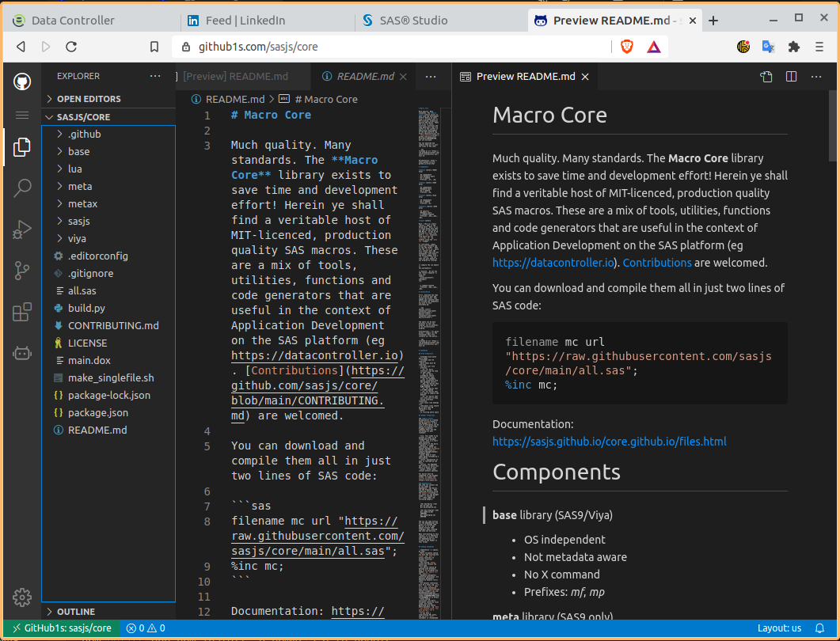This screenshot has height=641, width=840.
Task: Expand the .github folder
Action: click(x=108, y=135)
